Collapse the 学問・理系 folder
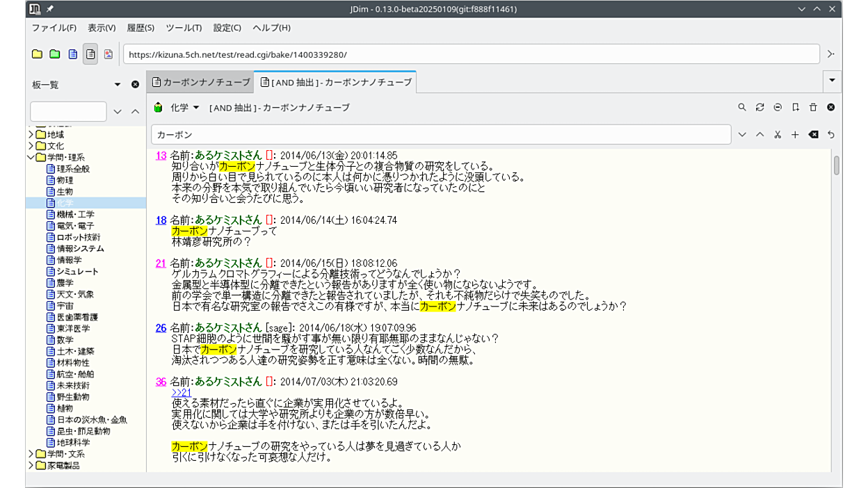The image size is (868, 488). [31, 157]
